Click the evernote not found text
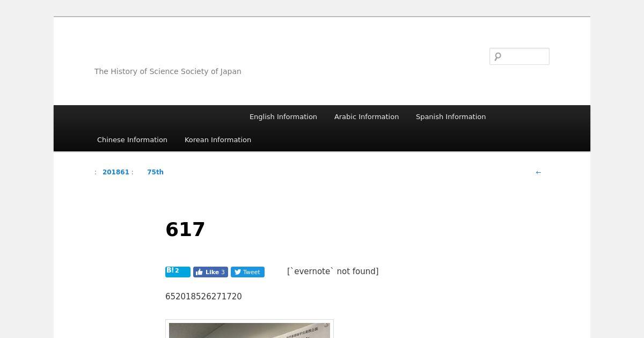 click(333, 271)
